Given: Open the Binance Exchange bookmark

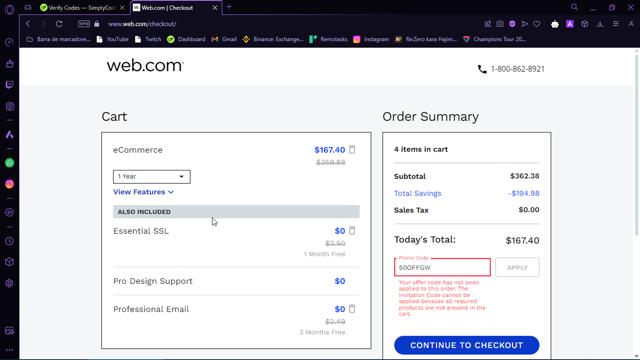Looking at the screenshot, I should point(273,39).
